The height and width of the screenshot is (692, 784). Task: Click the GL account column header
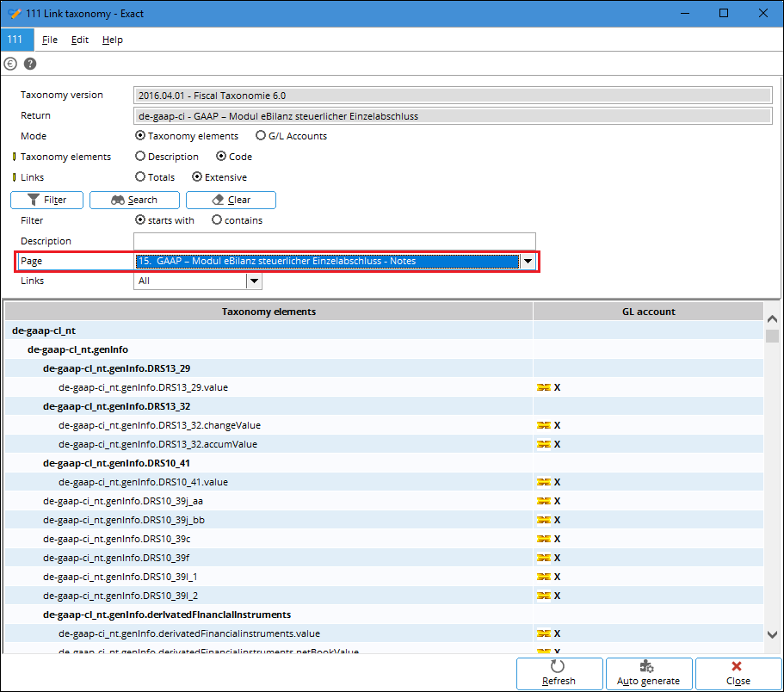pyautogui.click(x=649, y=312)
